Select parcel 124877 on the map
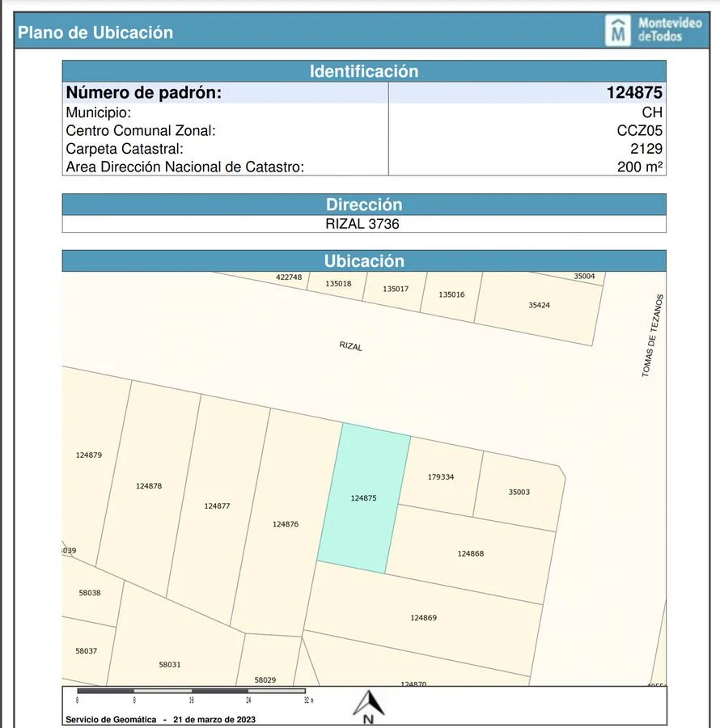The width and height of the screenshot is (720, 728). tap(217, 506)
